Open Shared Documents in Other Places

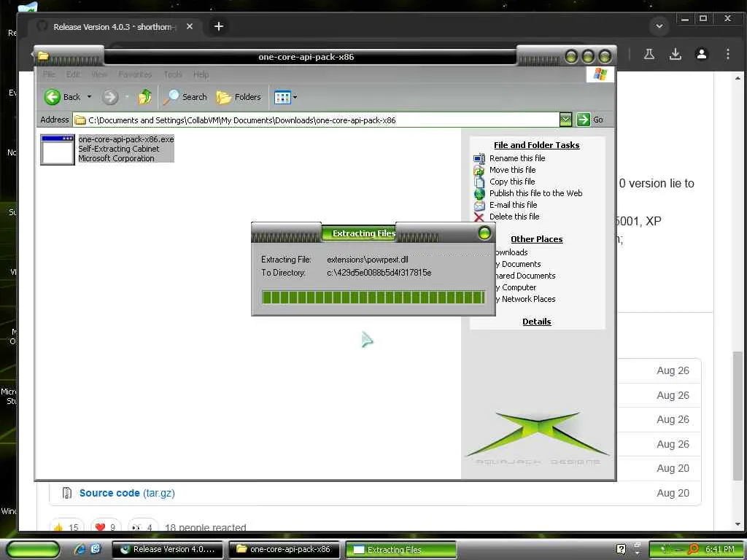click(525, 276)
